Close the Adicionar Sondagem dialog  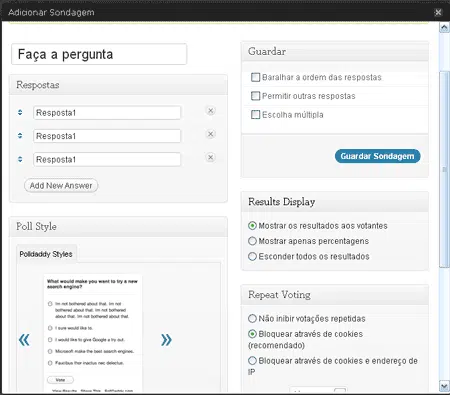tap(438, 12)
